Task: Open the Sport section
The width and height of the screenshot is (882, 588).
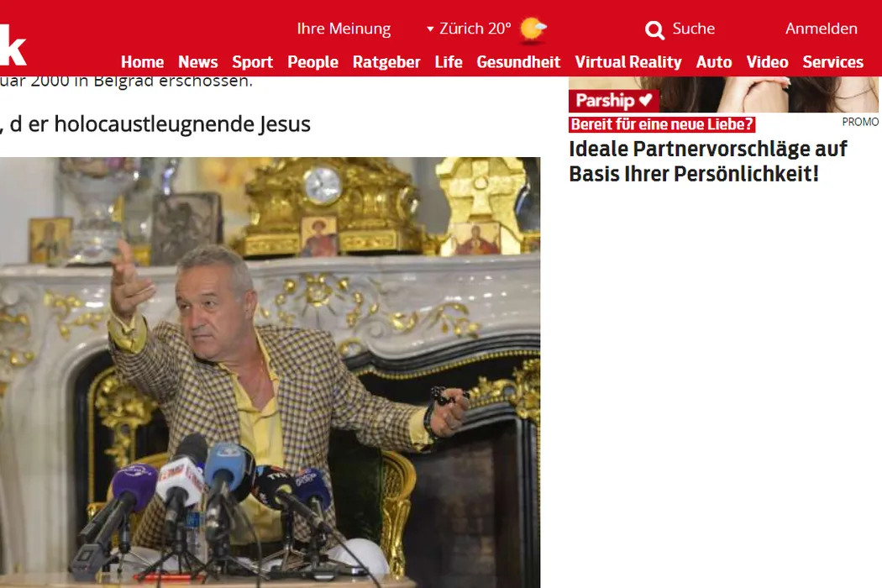Action: tap(253, 62)
